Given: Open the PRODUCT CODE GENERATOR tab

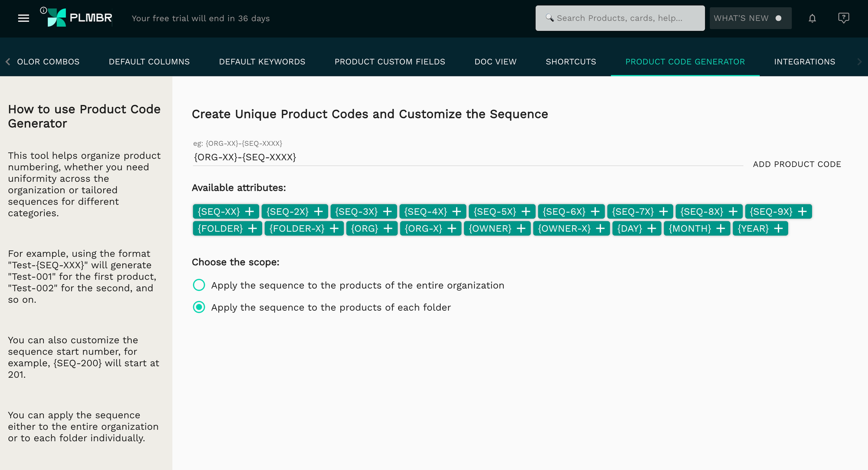Looking at the screenshot, I should coord(685,61).
